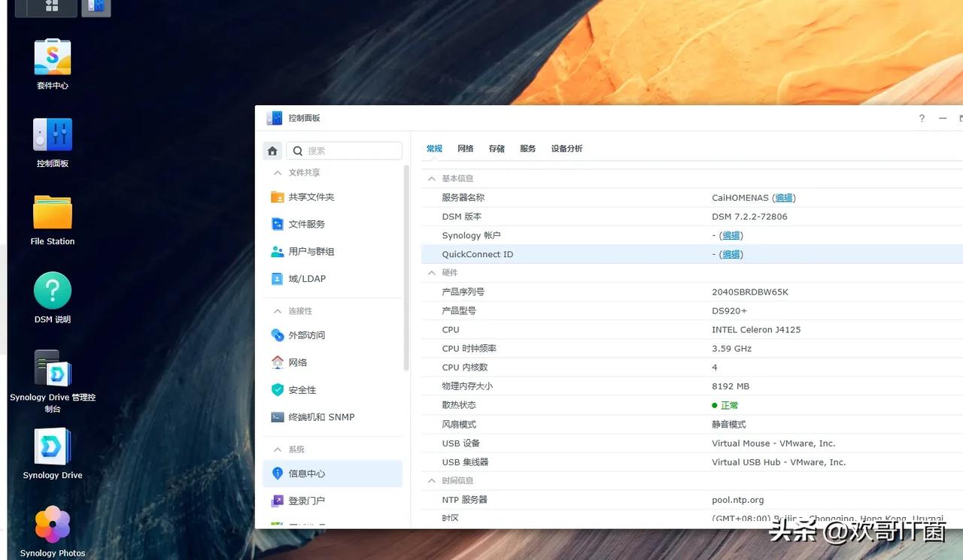Click the search magnifier icon in Control Panel

click(x=298, y=151)
